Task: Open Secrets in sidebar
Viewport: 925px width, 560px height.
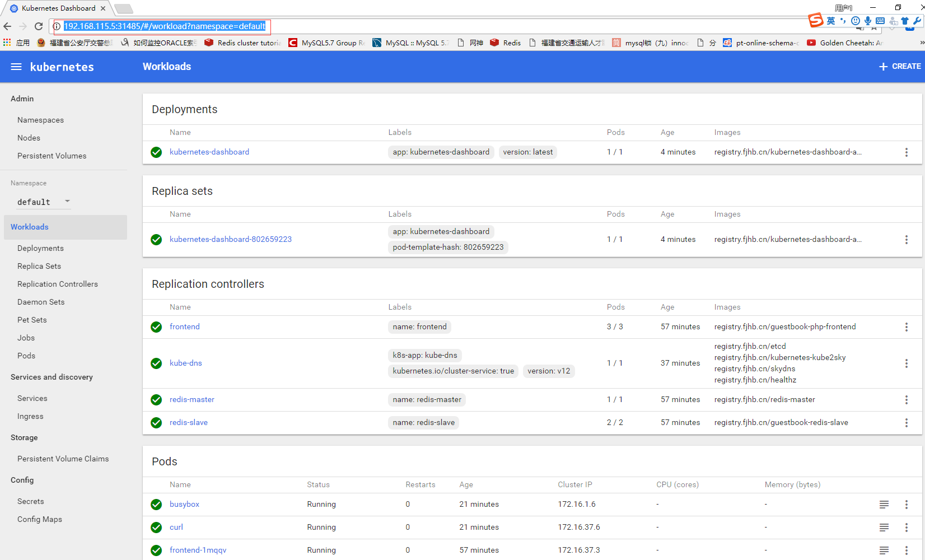Action: pos(31,502)
